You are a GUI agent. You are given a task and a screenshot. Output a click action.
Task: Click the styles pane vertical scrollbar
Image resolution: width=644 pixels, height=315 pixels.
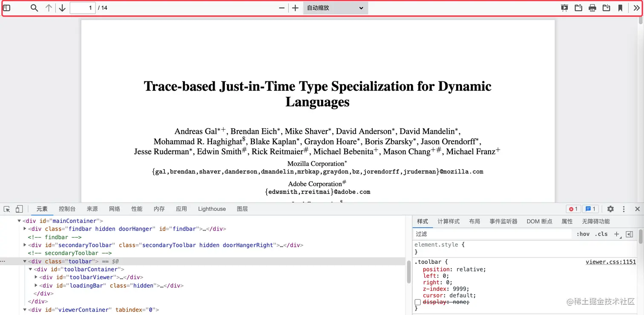640,236
